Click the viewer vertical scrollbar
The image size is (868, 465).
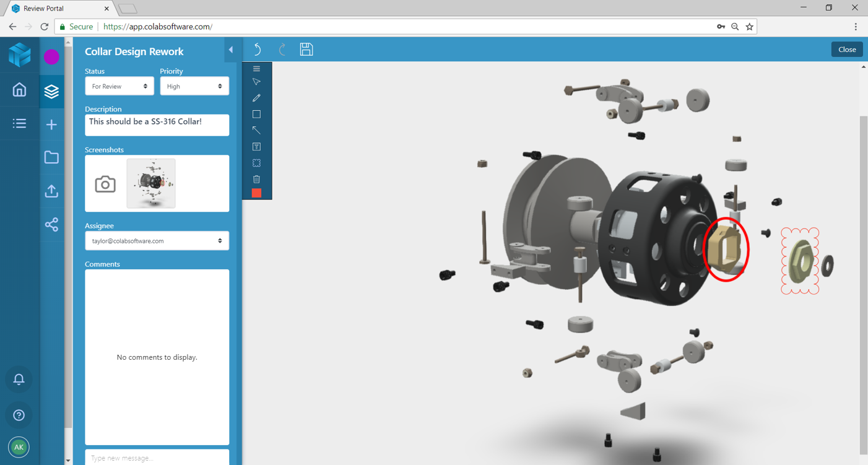864,285
